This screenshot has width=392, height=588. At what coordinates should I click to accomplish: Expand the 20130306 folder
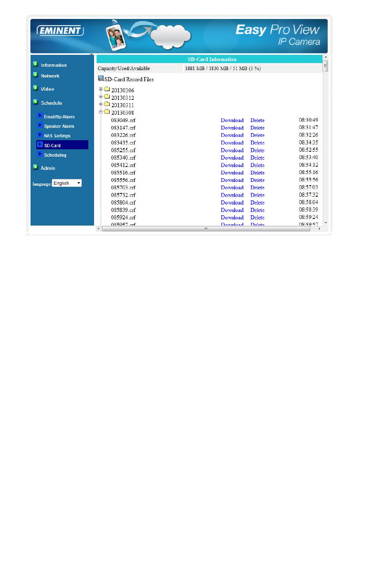point(101,89)
